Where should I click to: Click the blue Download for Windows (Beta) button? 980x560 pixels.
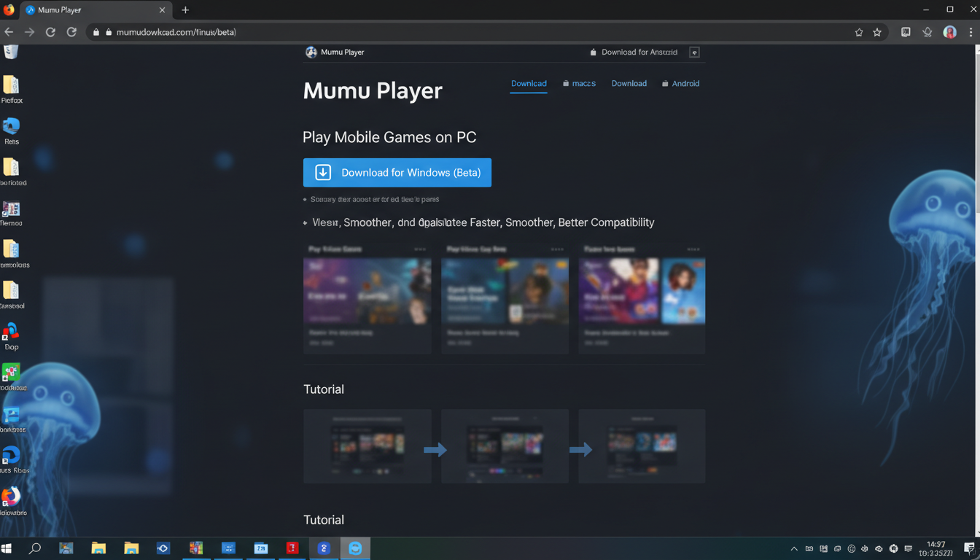point(397,173)
